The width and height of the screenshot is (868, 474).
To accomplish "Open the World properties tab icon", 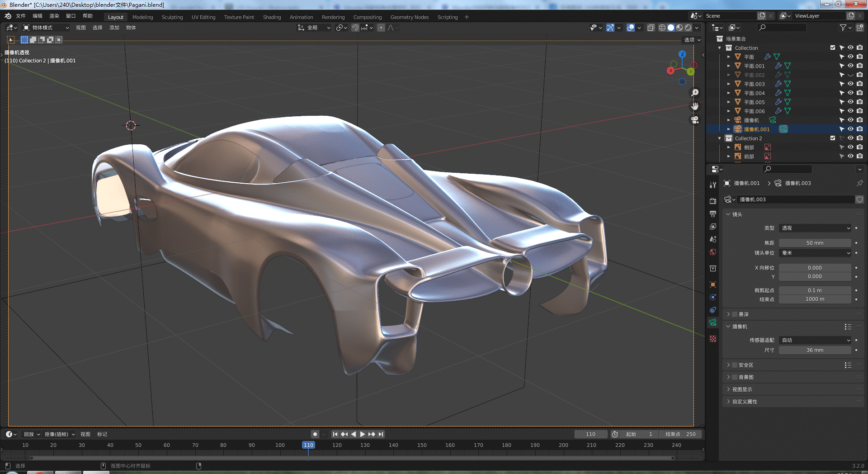I will [x=713, y=252].
